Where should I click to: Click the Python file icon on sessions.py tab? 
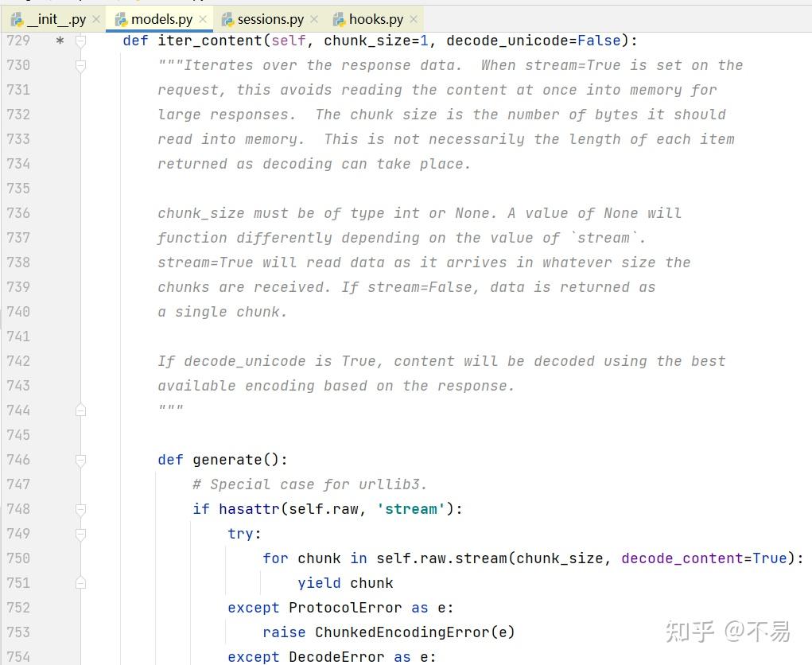[227, 19]
